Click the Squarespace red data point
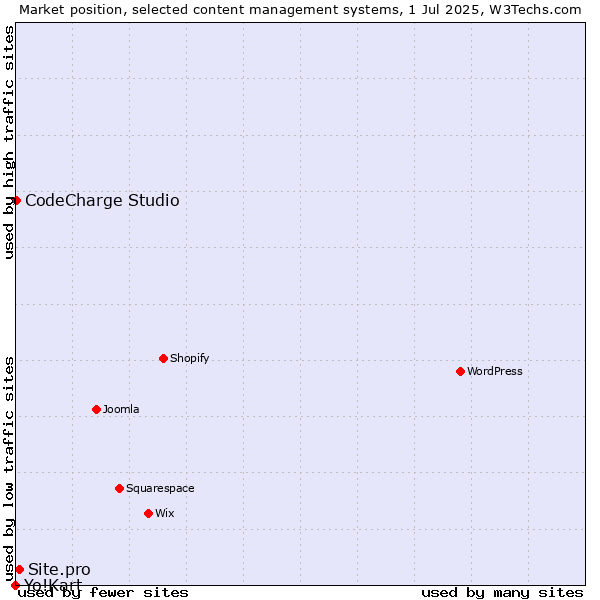The height and width of the screenshot is (600, 600). [119, 488]
